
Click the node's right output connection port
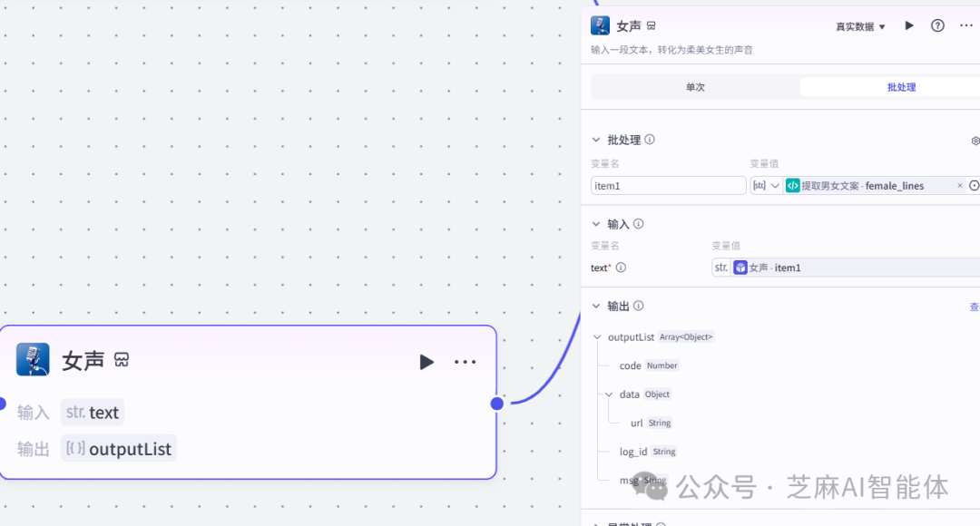point(497,404)
